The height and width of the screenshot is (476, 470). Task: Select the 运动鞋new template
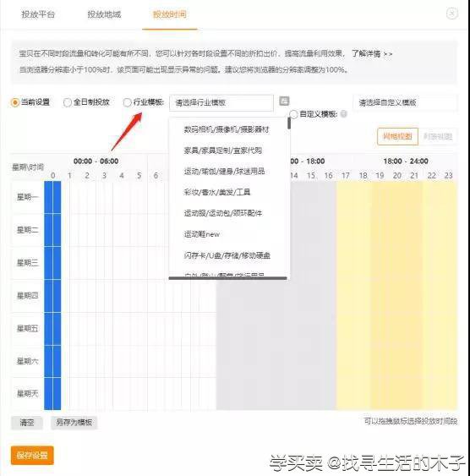coord(201,234)
